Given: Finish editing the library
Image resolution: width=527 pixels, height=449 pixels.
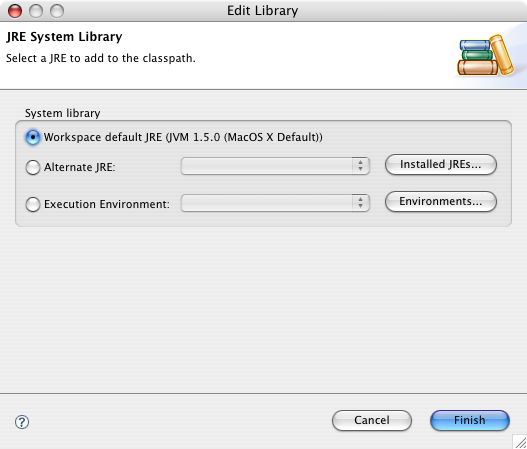Looking at the screenshot, I should 470,420.
